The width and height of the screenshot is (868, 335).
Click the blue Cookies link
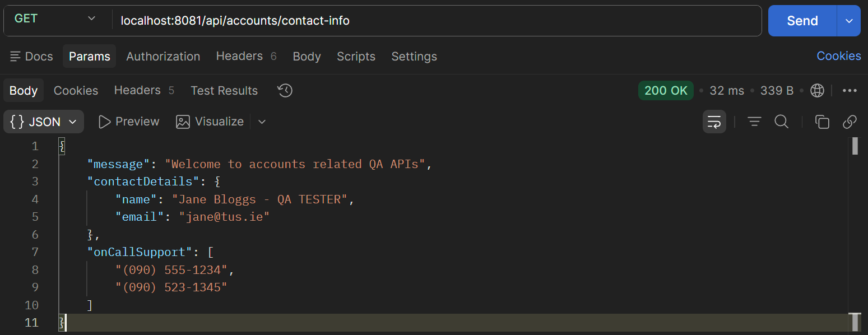838,56
